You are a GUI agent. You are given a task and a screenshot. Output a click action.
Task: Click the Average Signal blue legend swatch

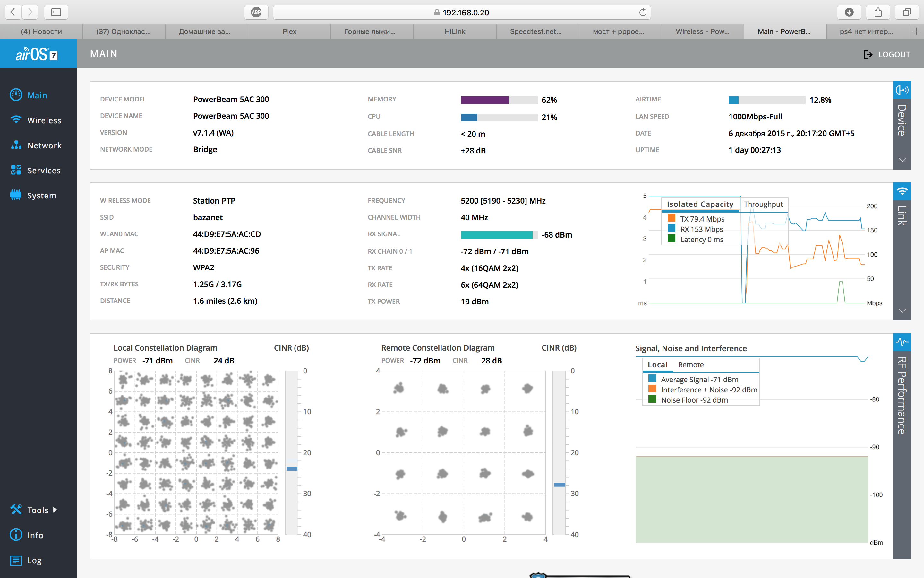point(652,379)
